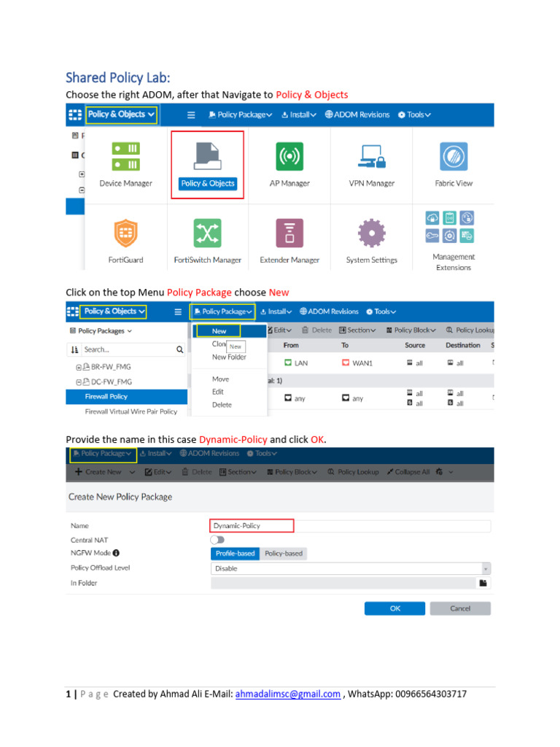This screenshot has height=747, width=560.
Task: Open Edit dropdown in second screenshot toolbar
Action: 279,330
